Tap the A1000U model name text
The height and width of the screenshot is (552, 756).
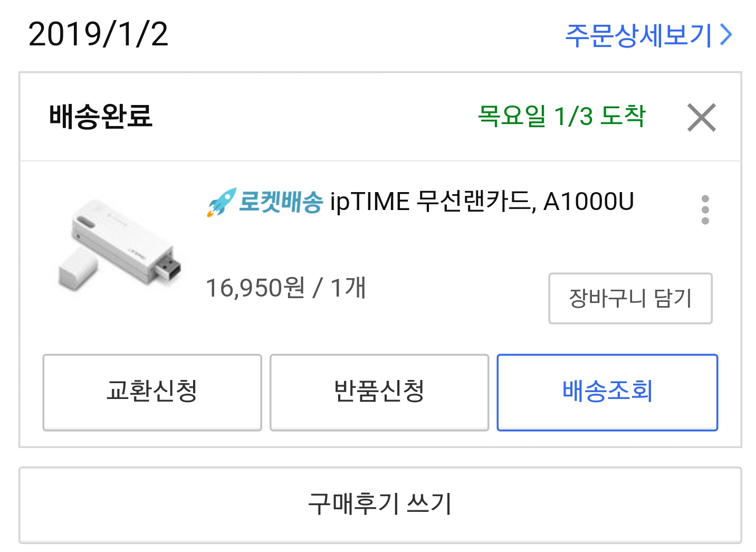point(588,202)
